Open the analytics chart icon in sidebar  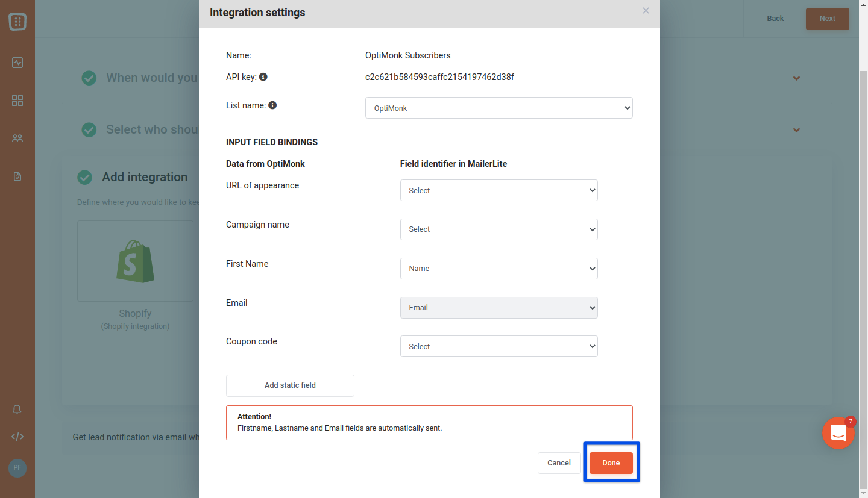(17, 63)
